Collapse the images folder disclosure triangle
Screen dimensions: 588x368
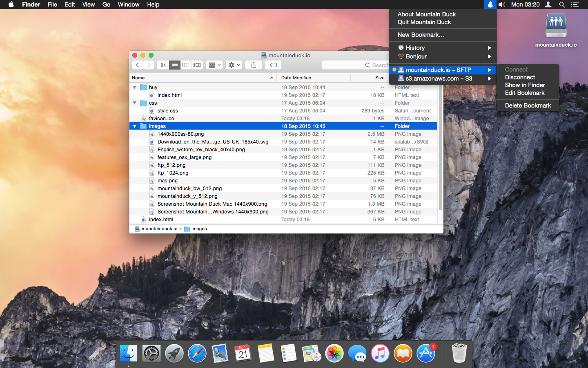(135, 126)
